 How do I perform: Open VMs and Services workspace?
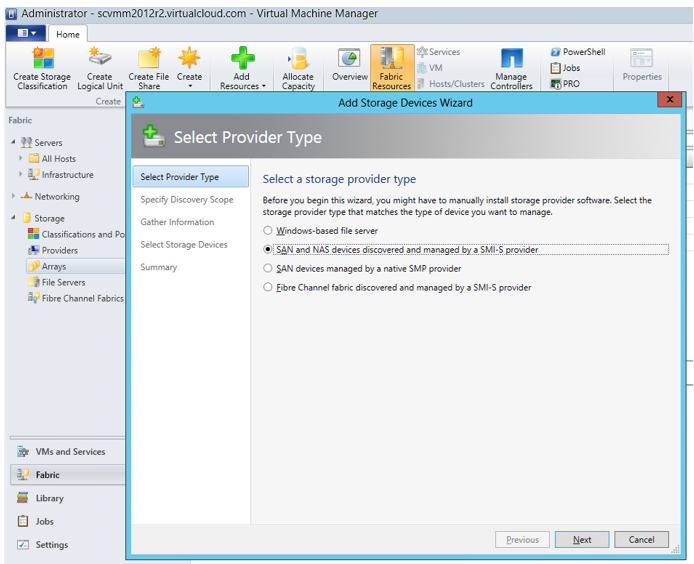[x=68, y=452]
